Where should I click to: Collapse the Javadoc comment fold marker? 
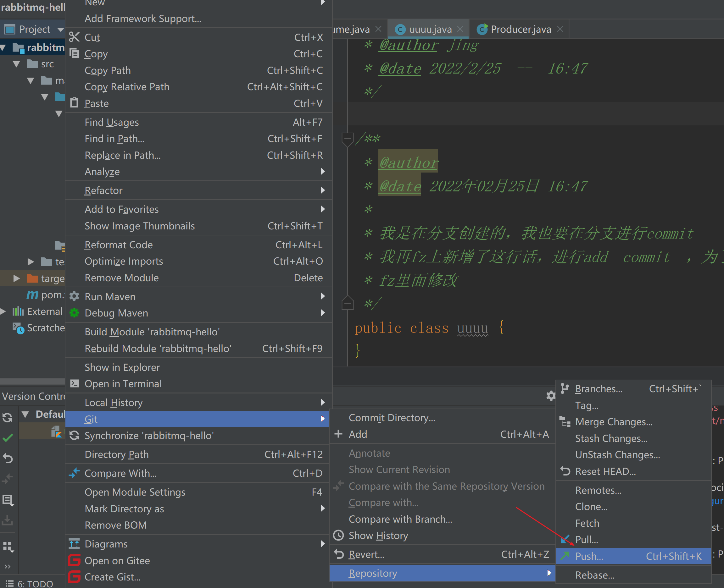click(x=347, y=139)
